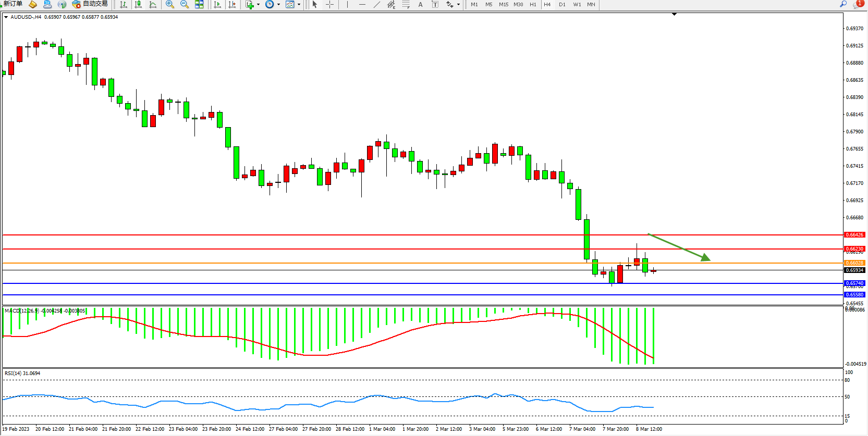
Task: Select the trendline drawing tool
Action: pos(377,4)
